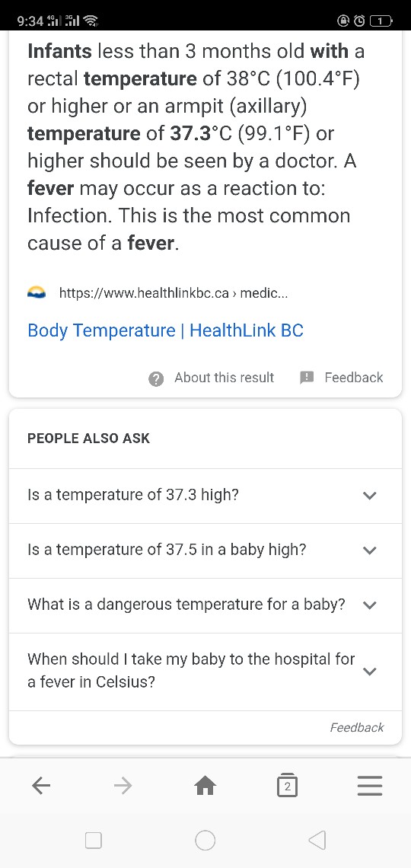Click the Feedback flag icon
The width and height of the screenshot is (411, 868).
click(x=307, y=378)
